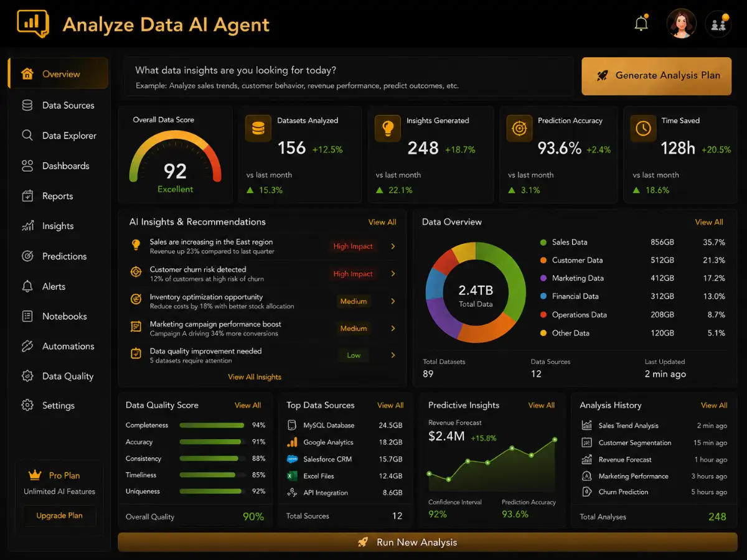The width and height of the screenshot is (747, 560).
Task: View All in Data Overview panel
Action: pos(709,222)
